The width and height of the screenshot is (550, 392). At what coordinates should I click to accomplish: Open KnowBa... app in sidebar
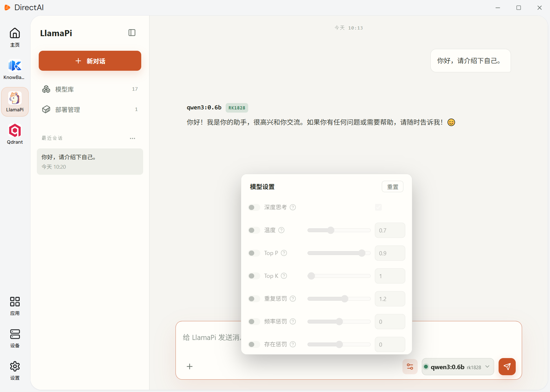pos(15,70)
